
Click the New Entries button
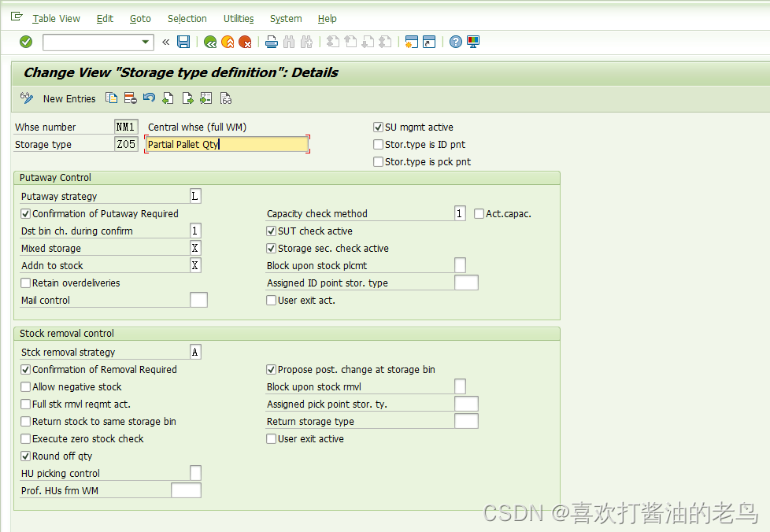[68, 98]
